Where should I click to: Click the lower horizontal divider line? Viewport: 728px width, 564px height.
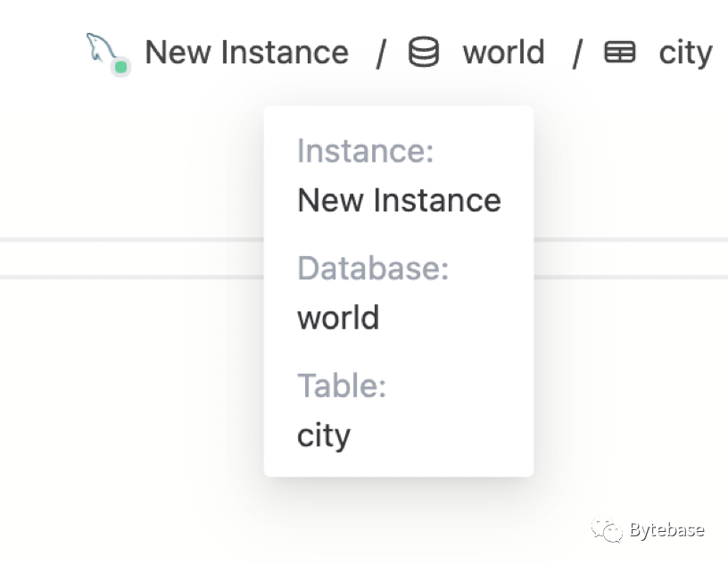(x=134, y=277)
